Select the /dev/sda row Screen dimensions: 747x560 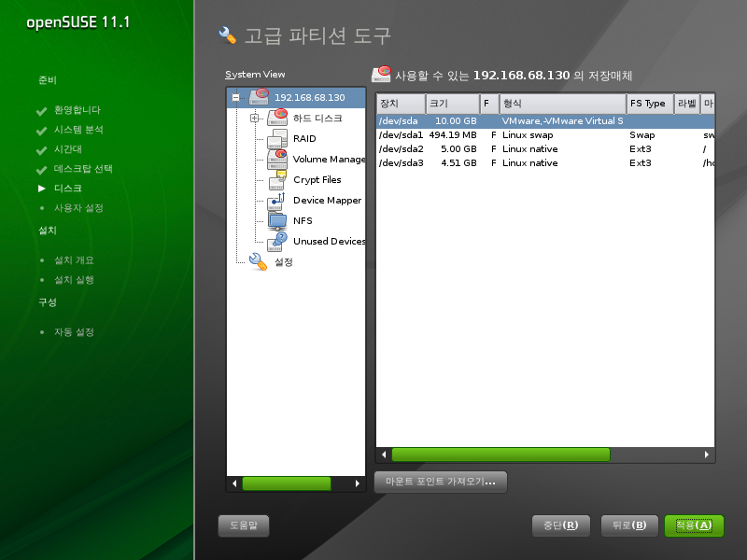pyautogui.click(x=545, y=121)
